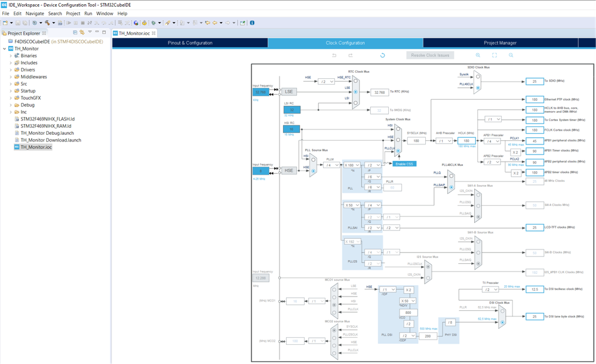This screenshot has width=596, height=364.
Task: Select Sysclk on SDIO Clock Mux
Action: (x=478, y=77)
